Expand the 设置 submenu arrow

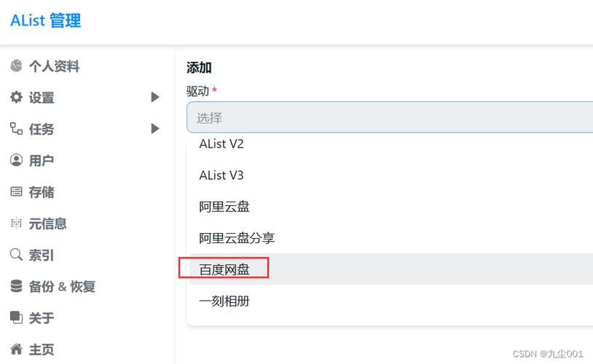pos(154,97)
